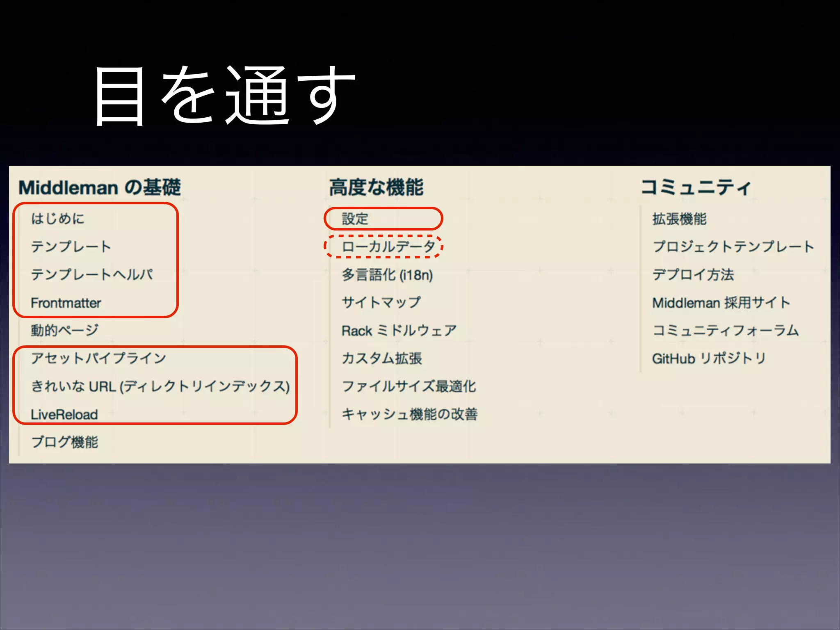The width and height of the screenshot is (840, 630).
Task: Open the デプロイ方法 link
Action: click(693, 274)
